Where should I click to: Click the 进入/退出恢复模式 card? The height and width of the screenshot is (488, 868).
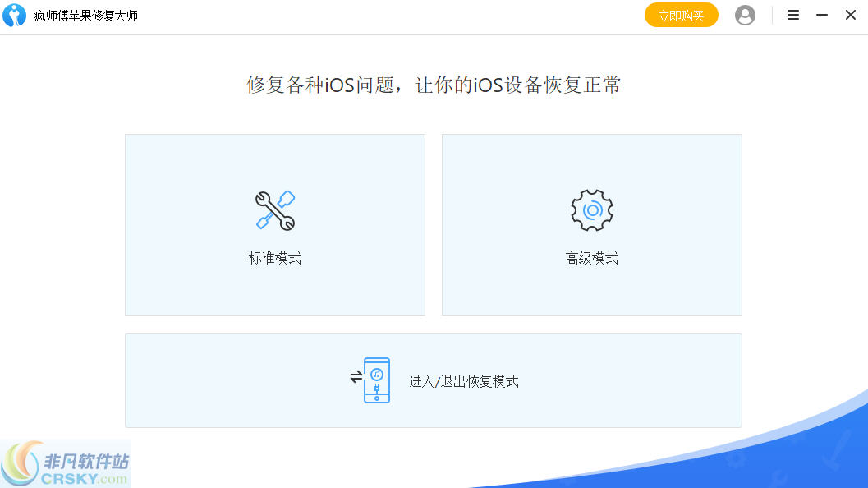[x=433, y=380]
